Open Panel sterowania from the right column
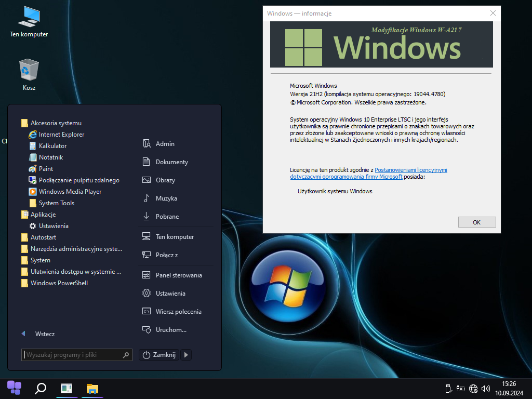 coord(178,275)
